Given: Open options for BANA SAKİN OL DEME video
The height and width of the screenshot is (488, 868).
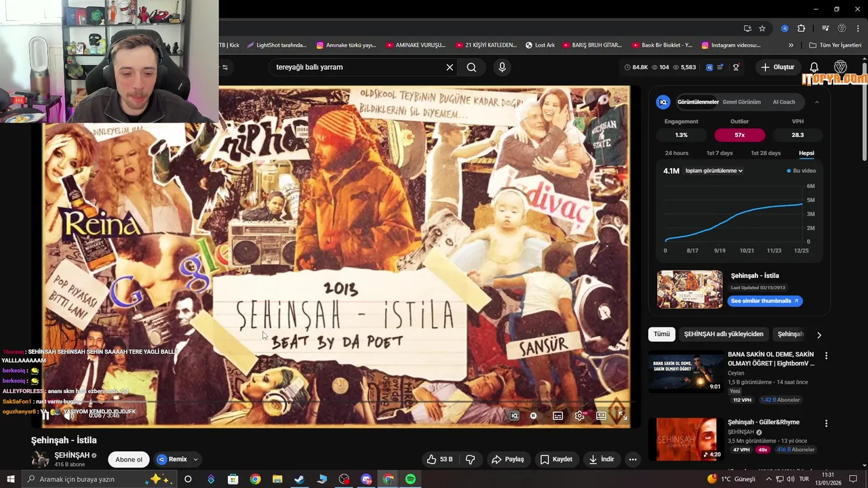Looking at the screenshot, I should [826, 355].
